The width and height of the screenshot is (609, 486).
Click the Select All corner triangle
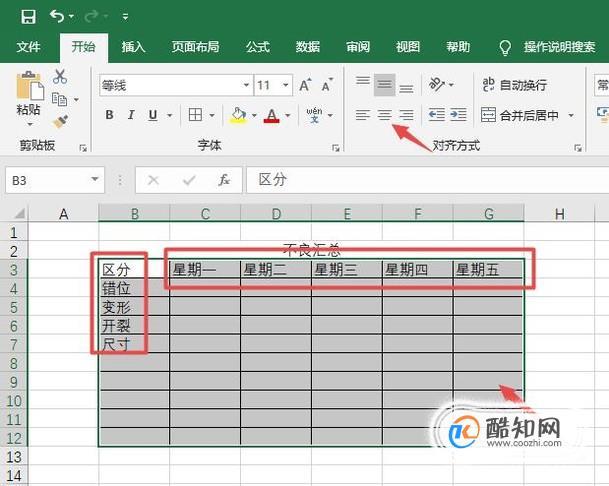coord(19,213)
